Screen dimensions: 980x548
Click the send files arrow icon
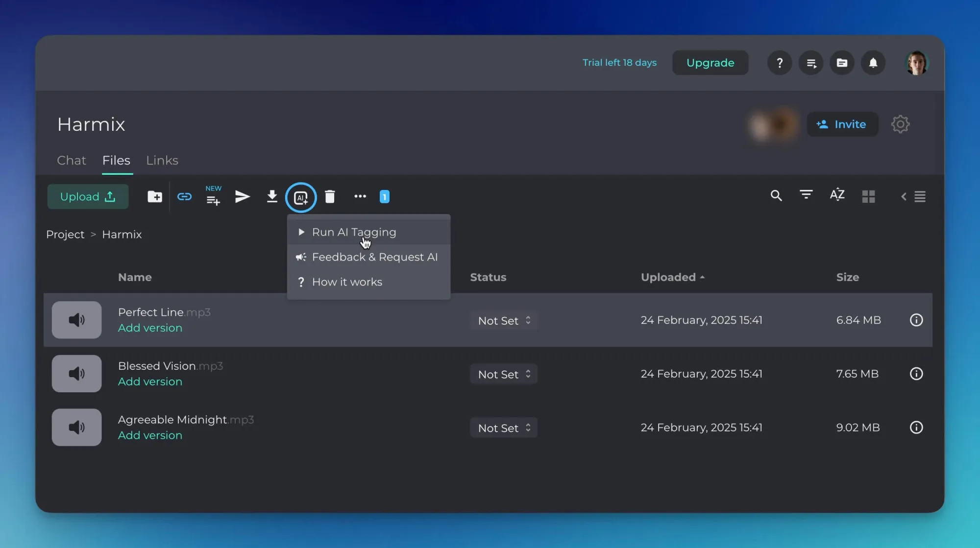coord(243,197)
